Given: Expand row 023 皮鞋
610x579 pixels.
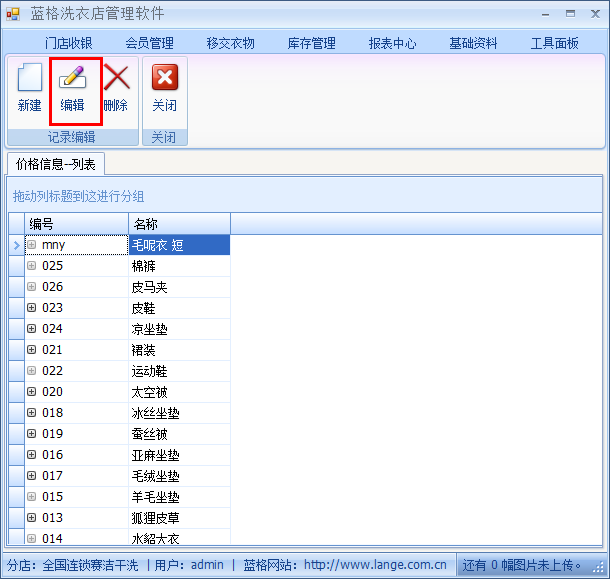Looking at the screenshot, I should click(x=32, y=308).
